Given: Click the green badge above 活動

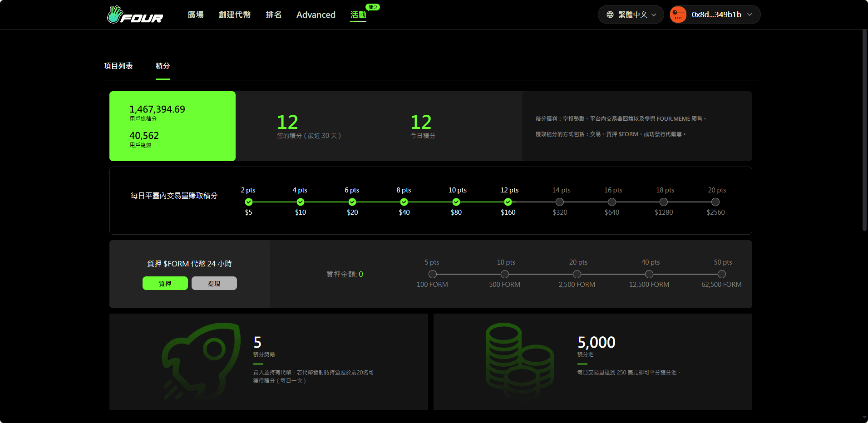Looking at the screenshot, I should pos(373,7).
